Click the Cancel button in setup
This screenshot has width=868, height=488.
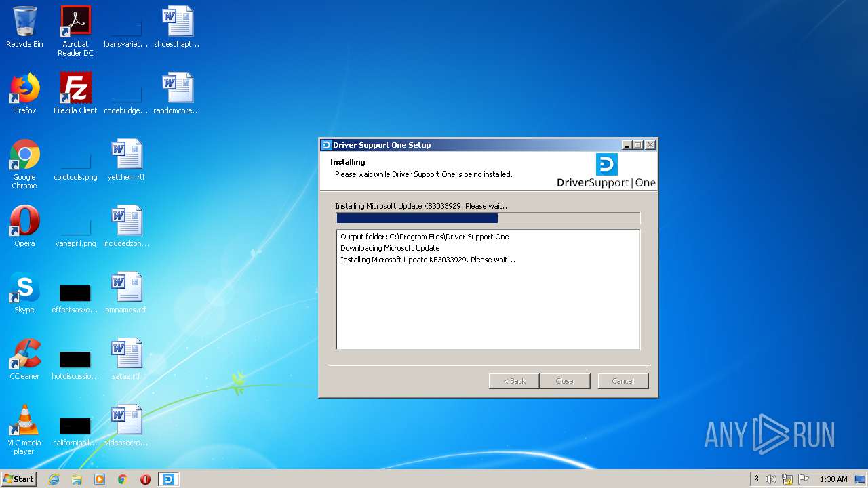tap(623, 381)
